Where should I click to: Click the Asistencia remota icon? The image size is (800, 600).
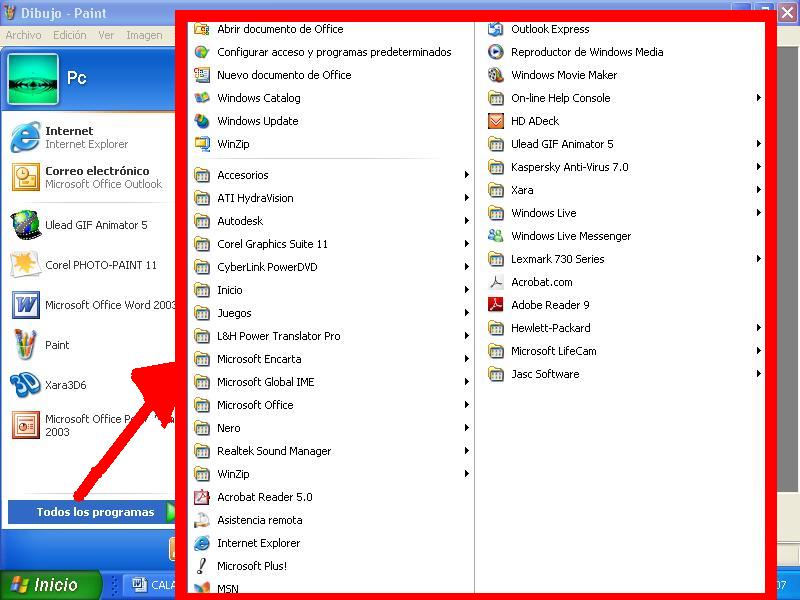click(202, 520)
